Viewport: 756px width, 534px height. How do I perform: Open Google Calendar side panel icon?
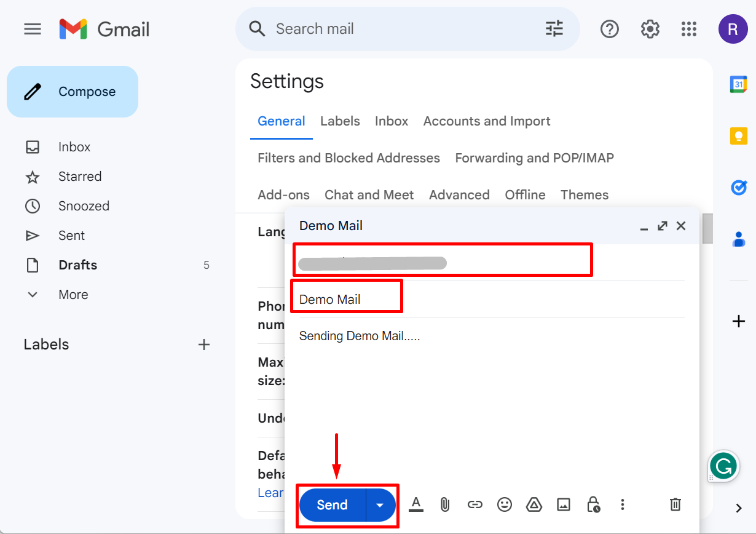(x=738, y=84)
